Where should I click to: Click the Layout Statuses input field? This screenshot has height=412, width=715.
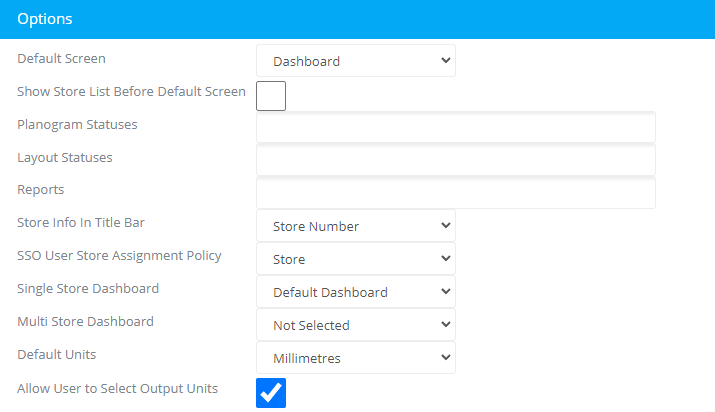(x=456, y=160)
